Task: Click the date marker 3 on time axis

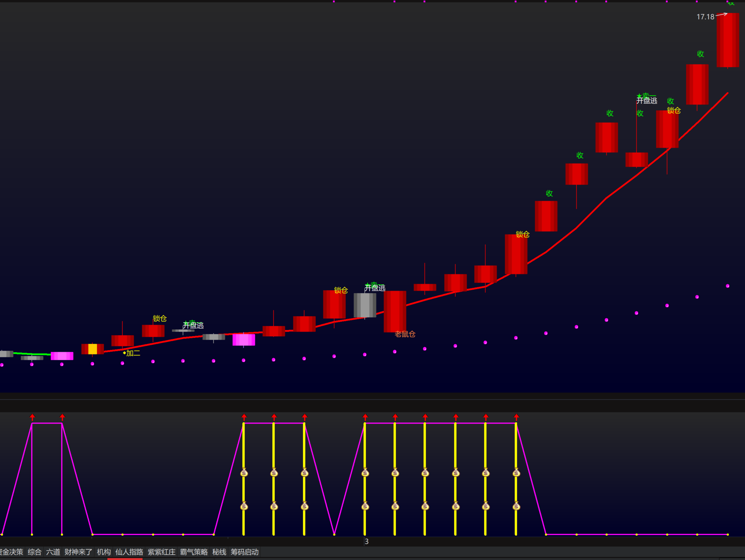Action: [x=367, y=542]
